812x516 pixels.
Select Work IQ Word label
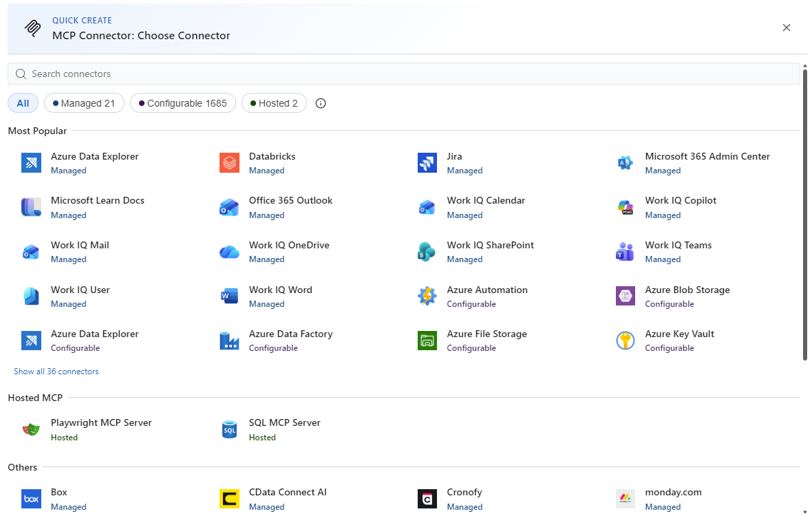pyautogui.click(x=280, y=290)
